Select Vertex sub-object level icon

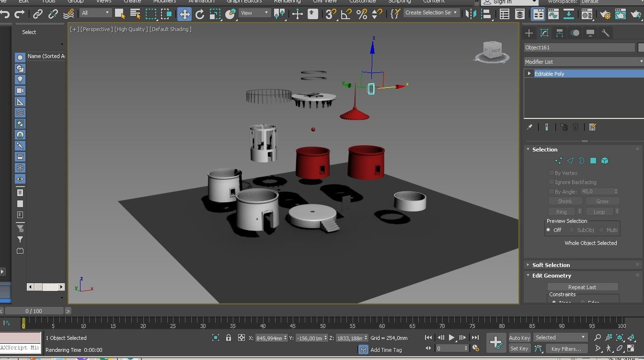(558, 161)
